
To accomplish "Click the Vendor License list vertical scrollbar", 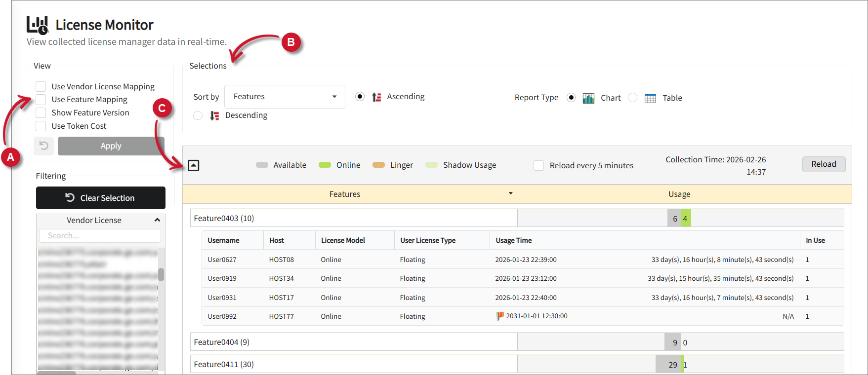I will [x=161, y=274].
